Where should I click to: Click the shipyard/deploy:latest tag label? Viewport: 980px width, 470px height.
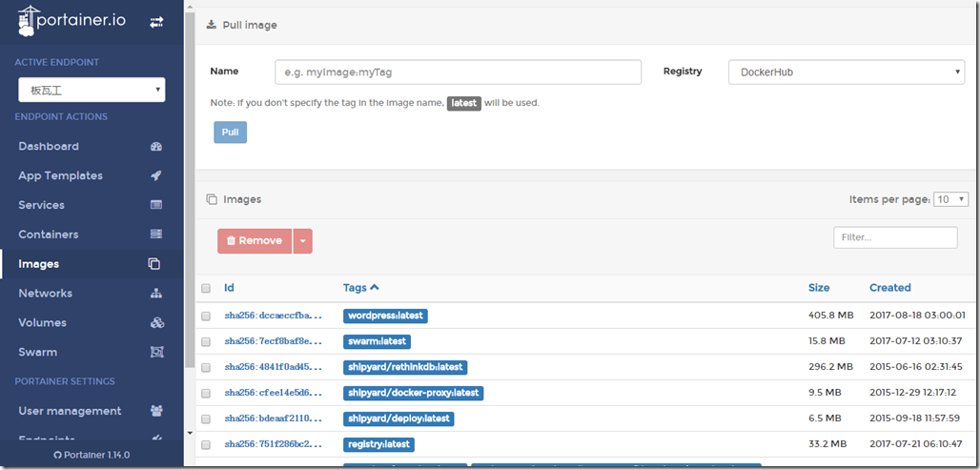coord(398,419)
